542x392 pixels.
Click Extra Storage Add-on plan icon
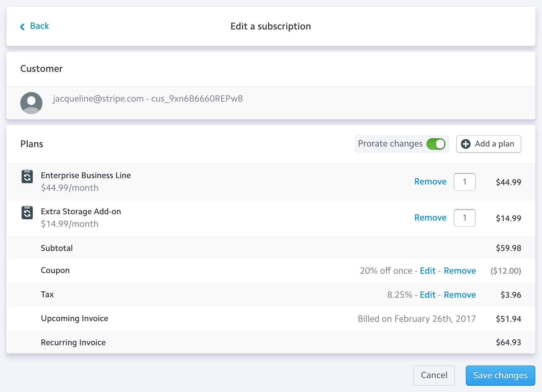(27, 212)
